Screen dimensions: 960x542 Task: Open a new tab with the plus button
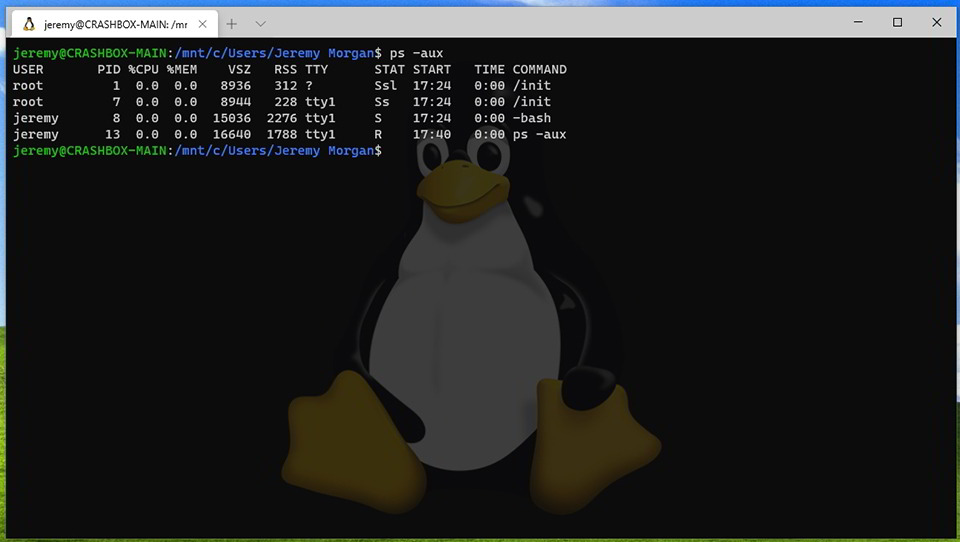coord(231,24)
